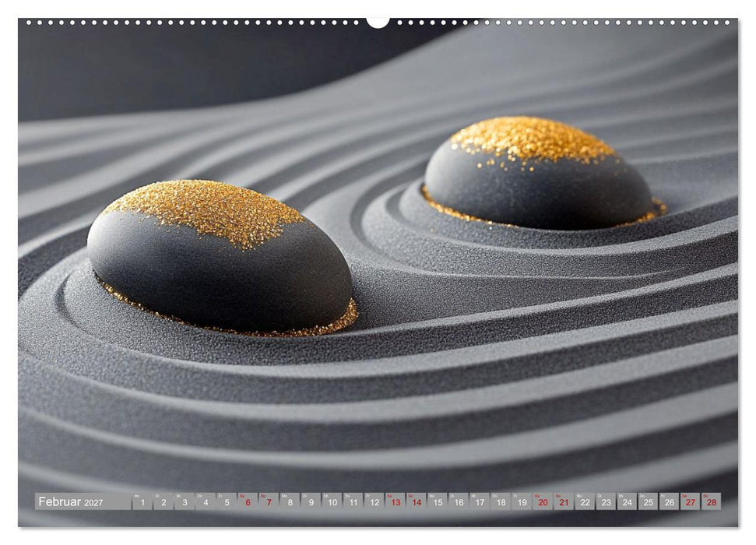Viewport: 756px width, 545px height.
Task: Select day 19 in the calendar strip
Action: click(x=522, y=501)
